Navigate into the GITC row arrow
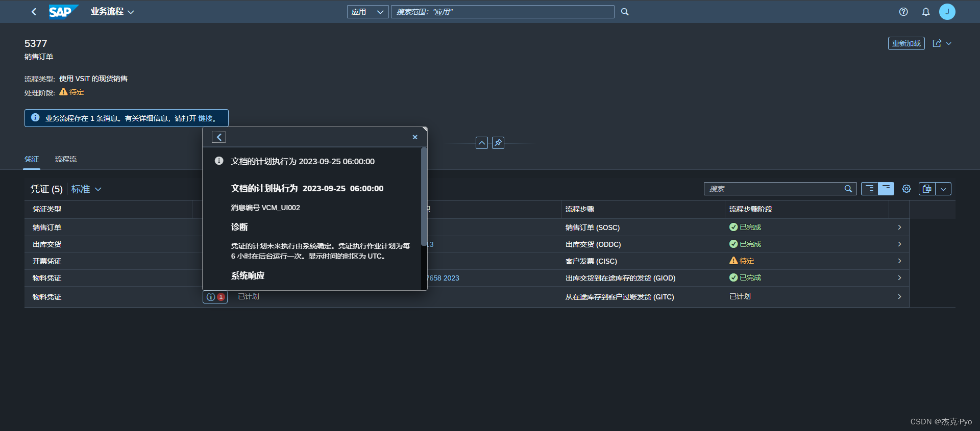 899,297
